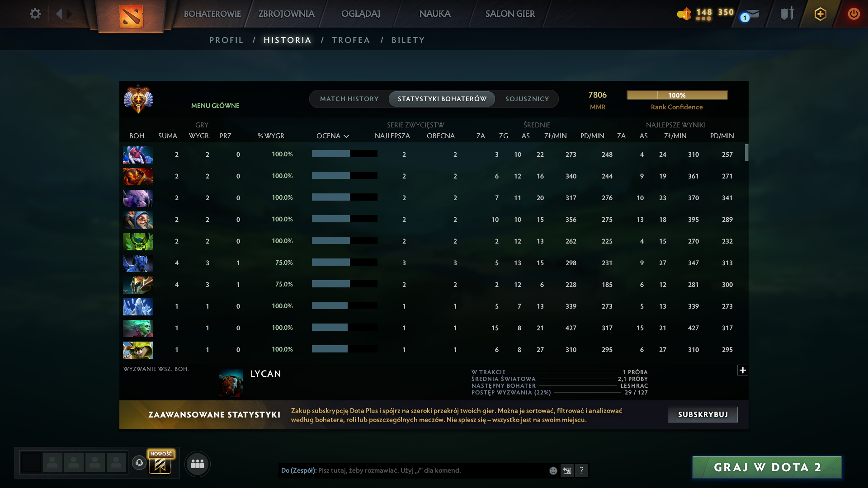
Task: Click the 148 350 shards balance
Action: [x=715, y=12]
